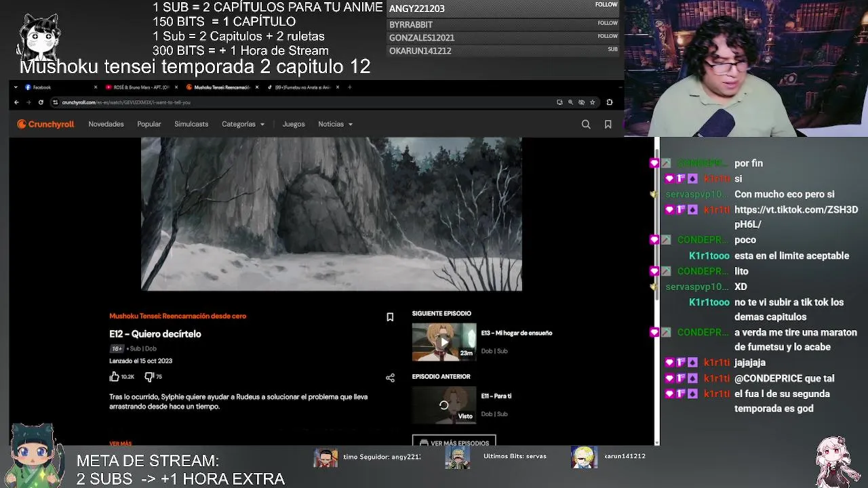Image resolution: width=868 pixels, height=488 pixels.
Task: Bookmark page with the star icon
Action: (593, 102)
